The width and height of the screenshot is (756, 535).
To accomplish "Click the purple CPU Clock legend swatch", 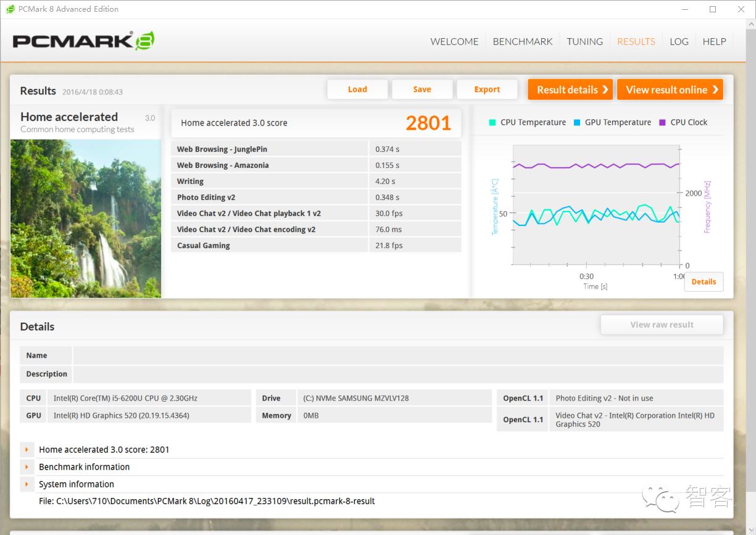I will 663,122.
